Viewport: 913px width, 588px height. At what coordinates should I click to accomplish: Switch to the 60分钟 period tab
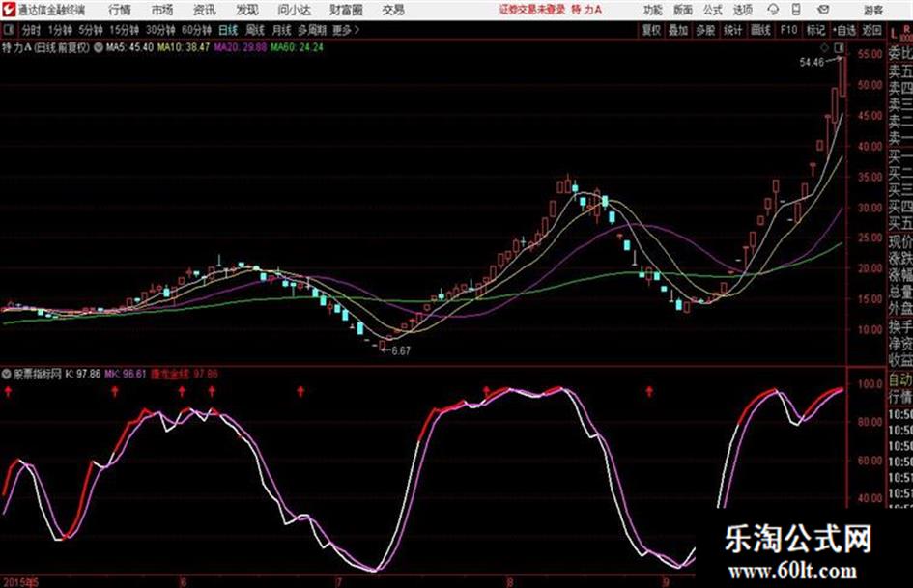196,30
